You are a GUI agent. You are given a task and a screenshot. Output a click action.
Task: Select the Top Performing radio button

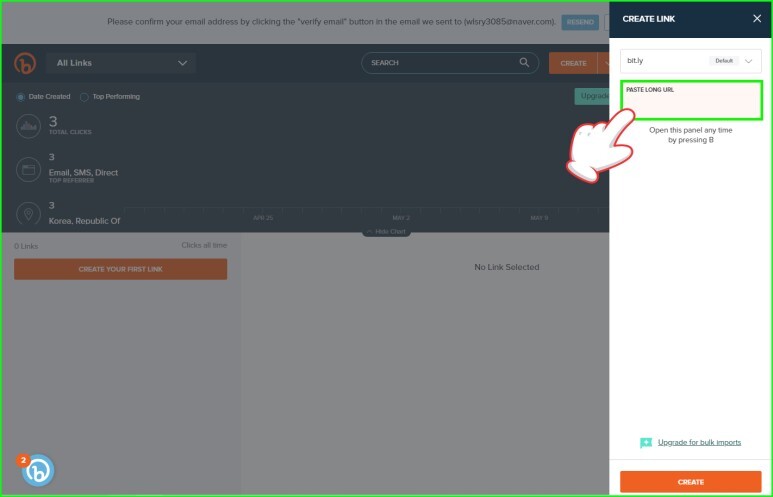pos(84,97)
